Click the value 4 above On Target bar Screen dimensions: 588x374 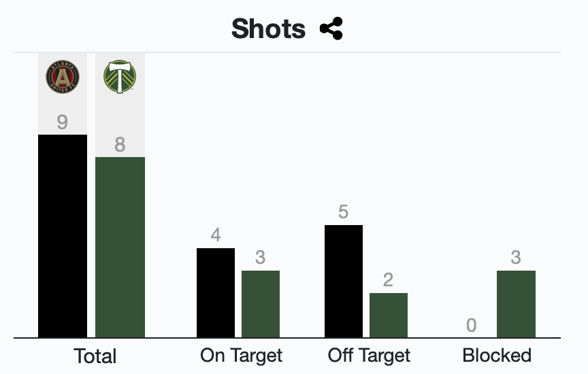coord(216,235)
